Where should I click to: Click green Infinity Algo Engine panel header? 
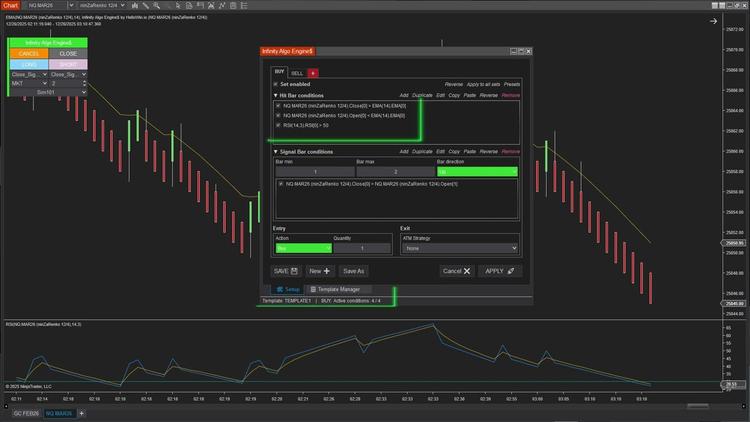coord(48,43)
